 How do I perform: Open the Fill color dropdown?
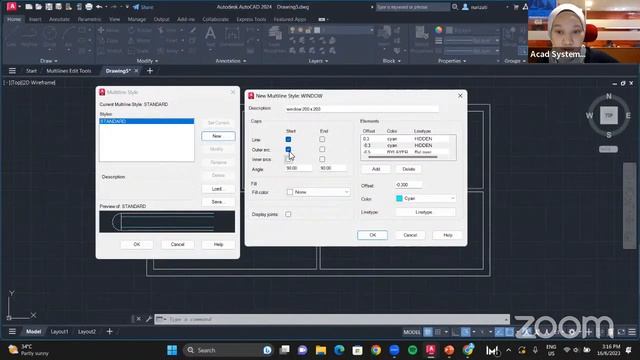point(318,192)
